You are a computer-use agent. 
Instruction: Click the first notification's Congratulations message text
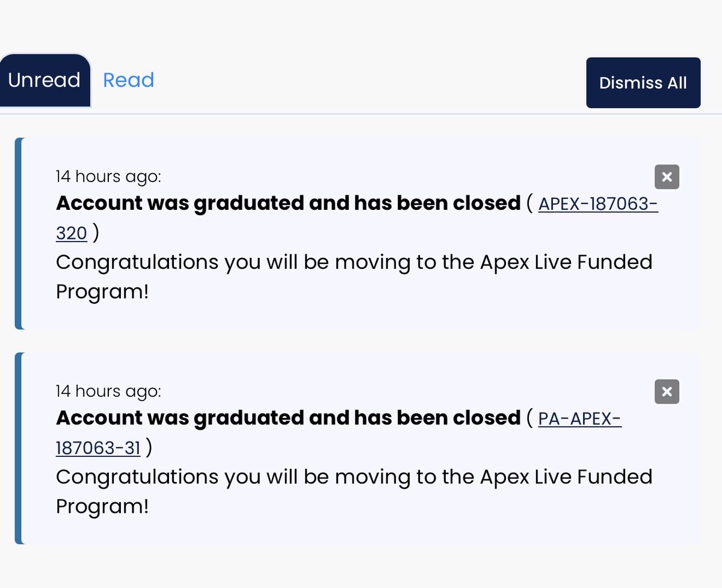point(354,277)
